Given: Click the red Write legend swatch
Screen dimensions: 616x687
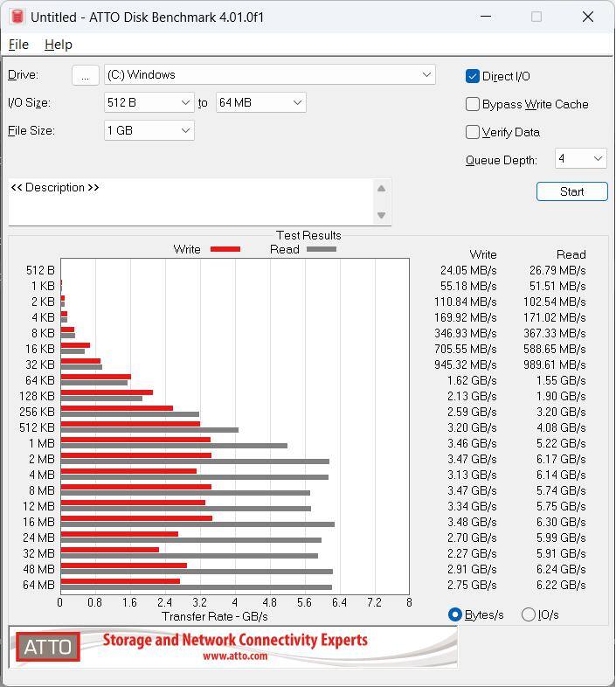Looking at the screenshot, I should click(x=225, y=249).
